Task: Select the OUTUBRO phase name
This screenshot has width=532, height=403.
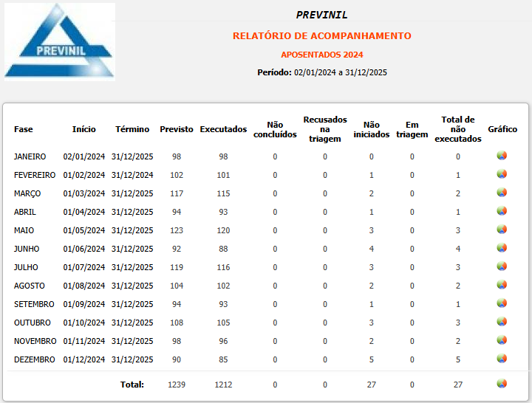Action: (33, 323)
